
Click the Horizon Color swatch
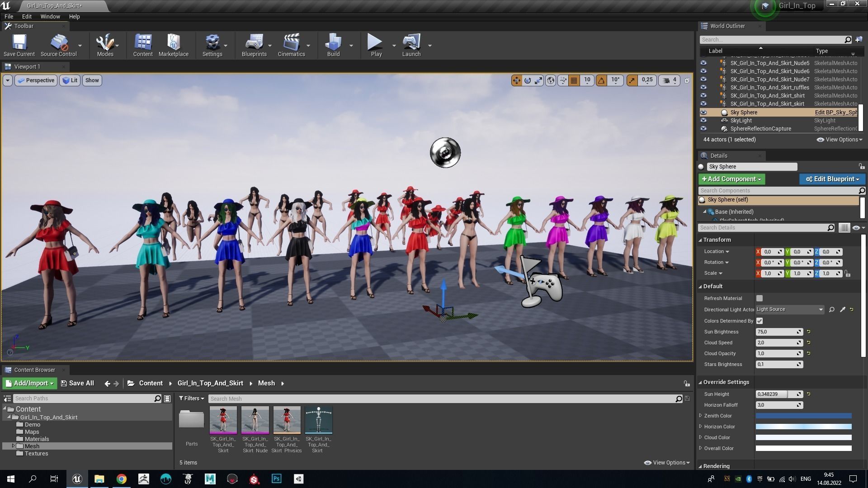click(803, 427)
